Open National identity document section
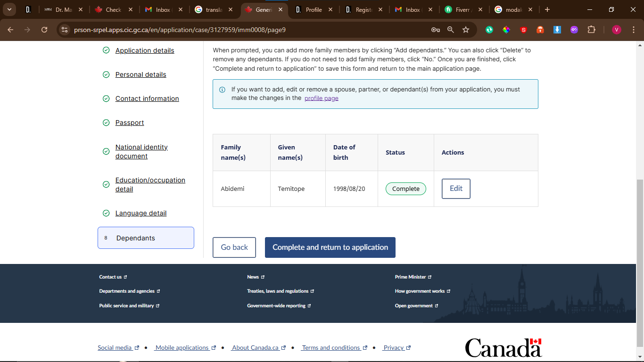 [141, 151]
